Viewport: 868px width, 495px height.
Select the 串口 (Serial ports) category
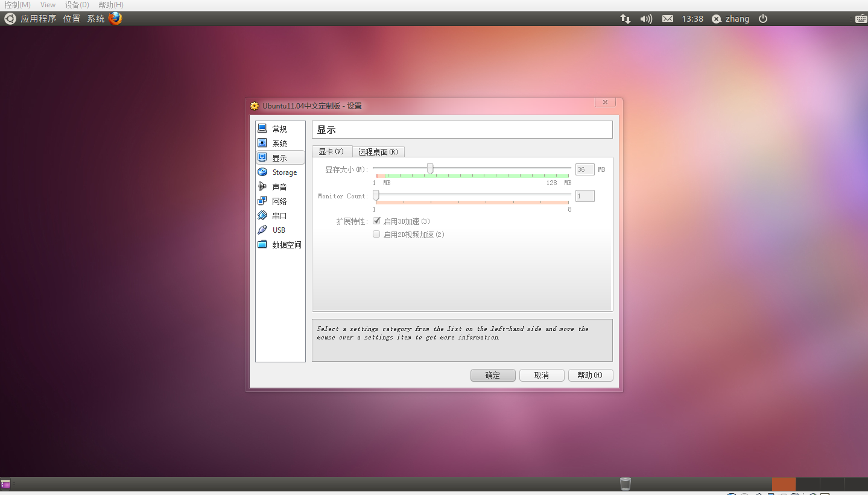(x=279, y=216)
